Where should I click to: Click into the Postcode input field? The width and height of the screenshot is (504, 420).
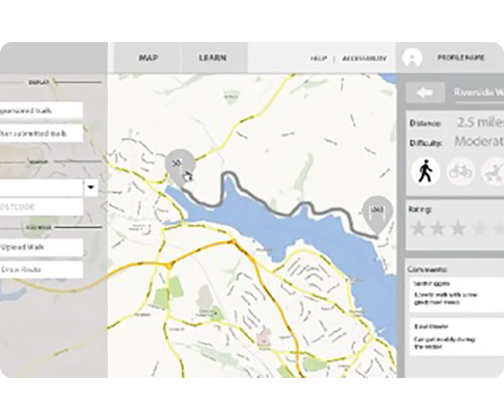pos(40,207)
